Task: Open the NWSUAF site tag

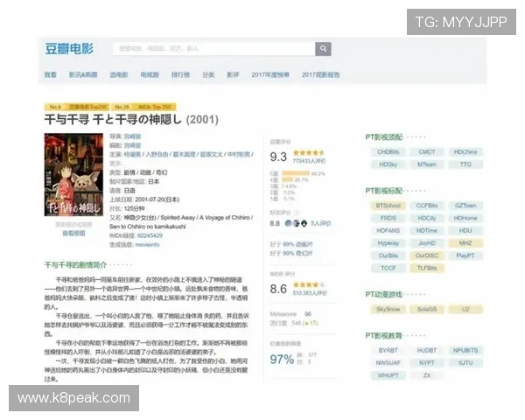Action: click(x=388, y=363)
